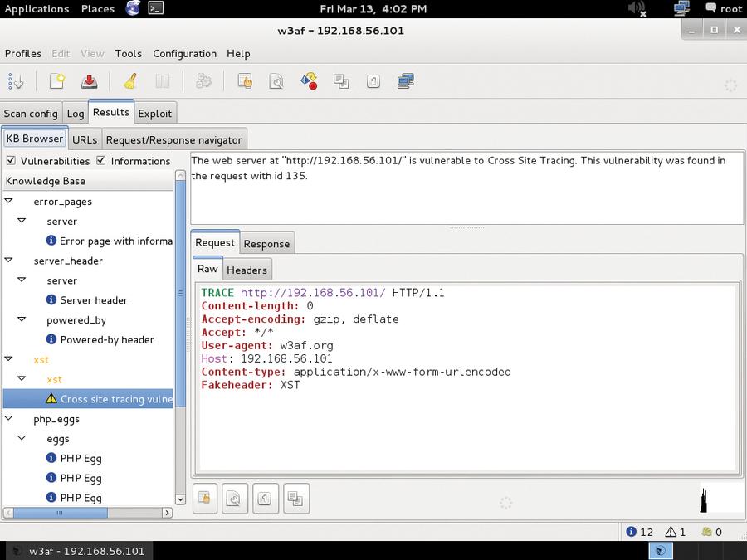Collapse the powered_by tree node
747x560 pixels.
pos(22,319)
